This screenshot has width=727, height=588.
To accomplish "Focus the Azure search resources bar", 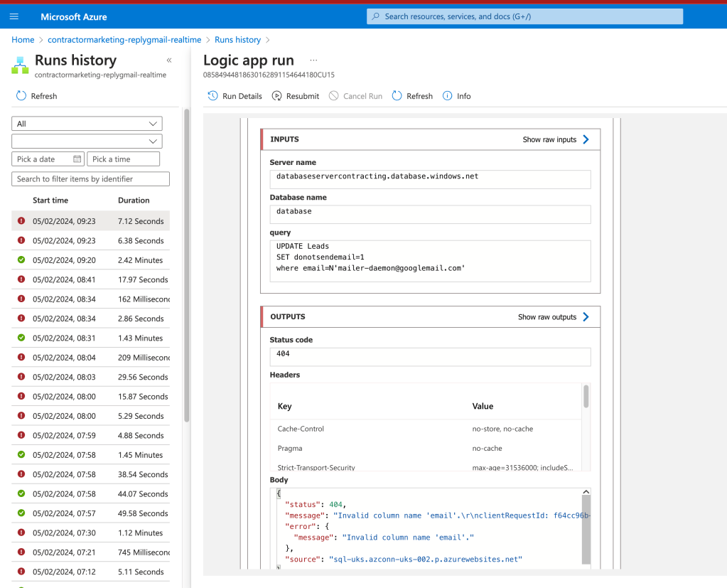I will point(525,16).
